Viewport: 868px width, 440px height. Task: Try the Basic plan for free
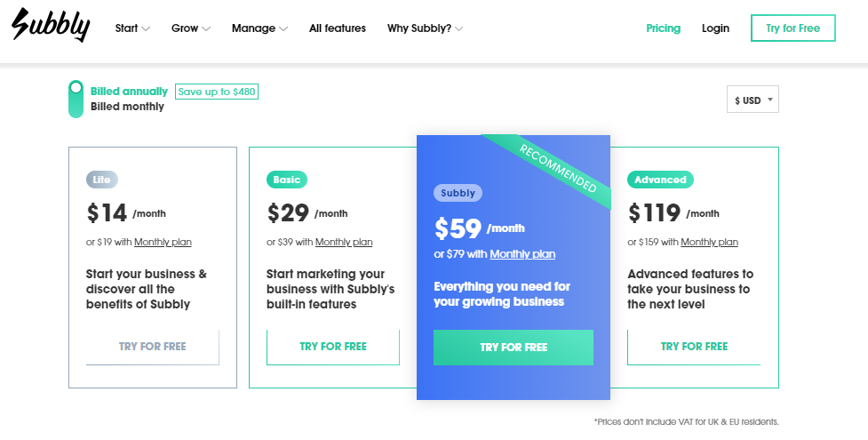pyautogui.click(x=333, y=347)
